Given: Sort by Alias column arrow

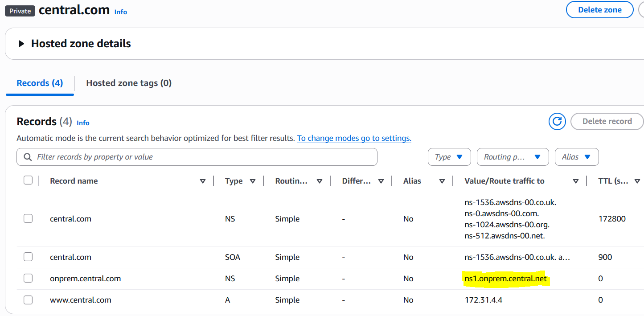Looking at the screenshot, I should [x=442, y=181].
